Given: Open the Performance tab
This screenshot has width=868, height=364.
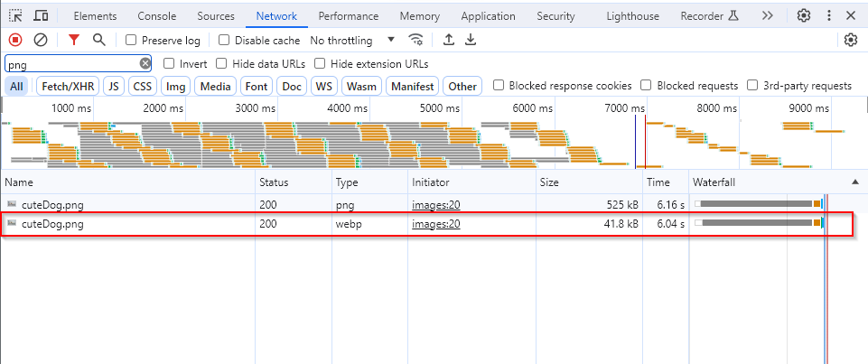Looking at the screenshot, I should tap(348, 16).
